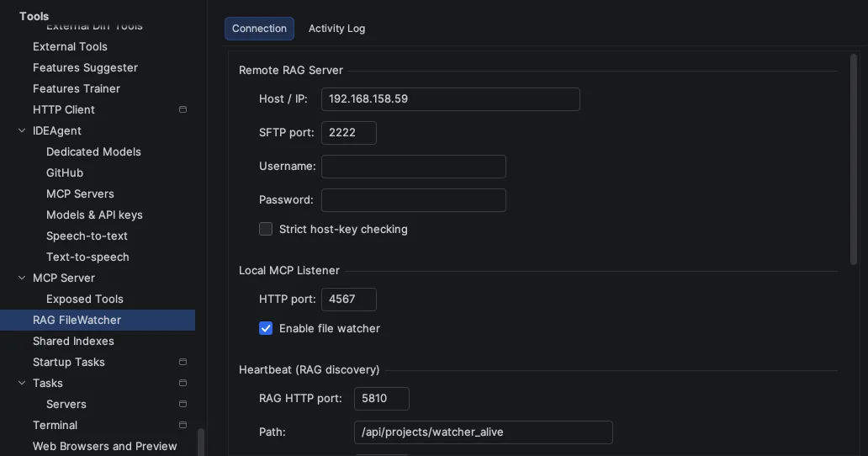Select the Tasks settings page
Screen dimensions: 868x456
click(x=48, y=383)
